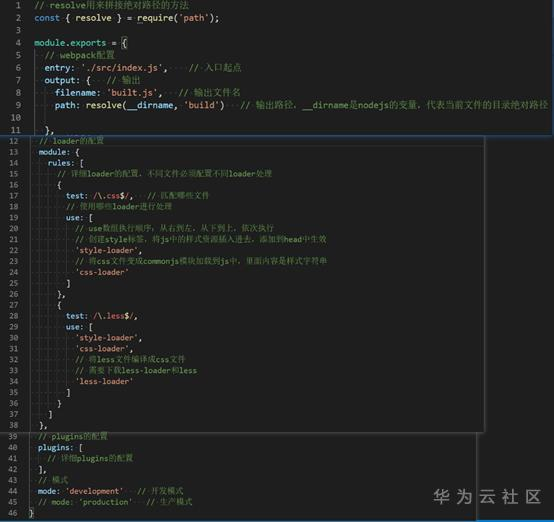
Task: Click line number 16 in the gutter
Action: [x=14, y=185]
